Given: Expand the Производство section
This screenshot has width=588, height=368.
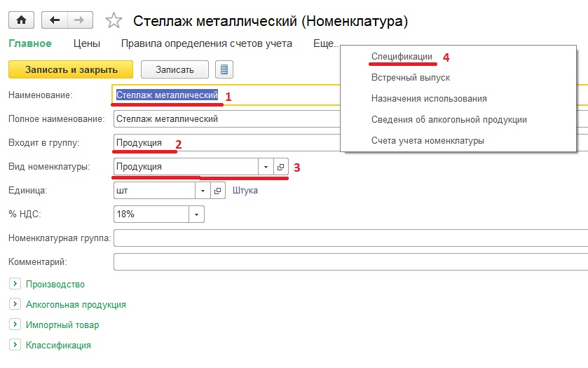Looking at the screenshot, I should [14, 284].
